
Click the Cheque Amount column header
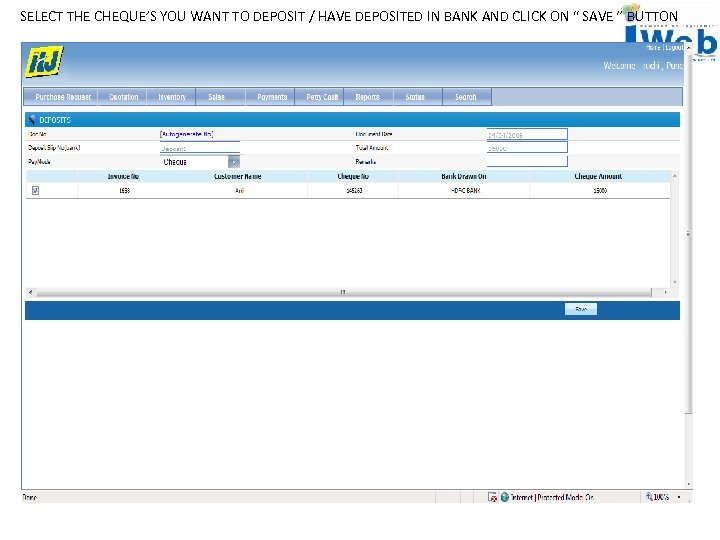tap(598, 176)
